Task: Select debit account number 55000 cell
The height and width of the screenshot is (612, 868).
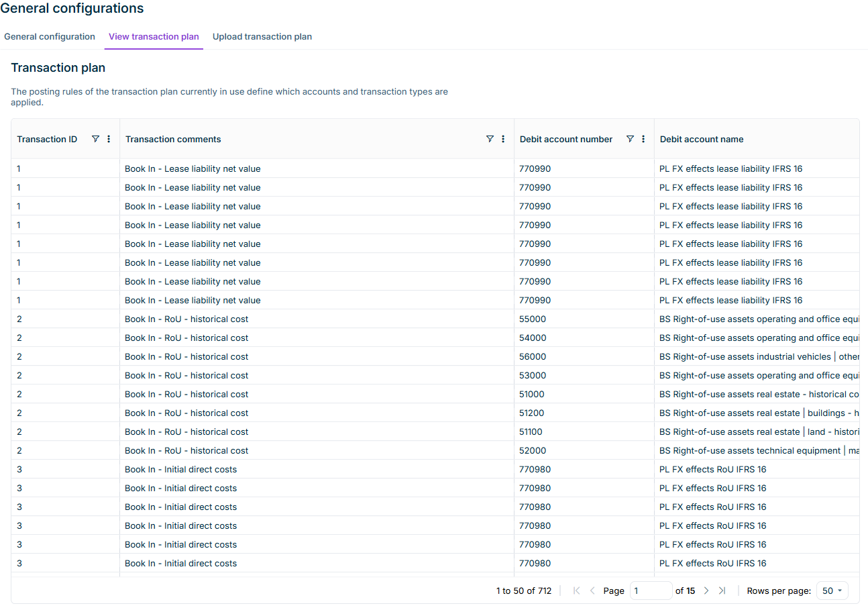Action: [584, 319]
